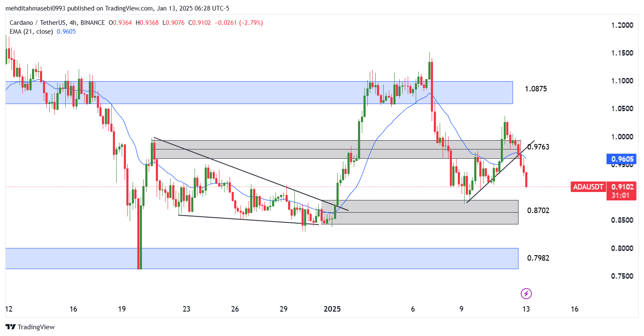Click the TradingView logo at the bottom left
Screen dimensions: 644x336
[30, 327]
